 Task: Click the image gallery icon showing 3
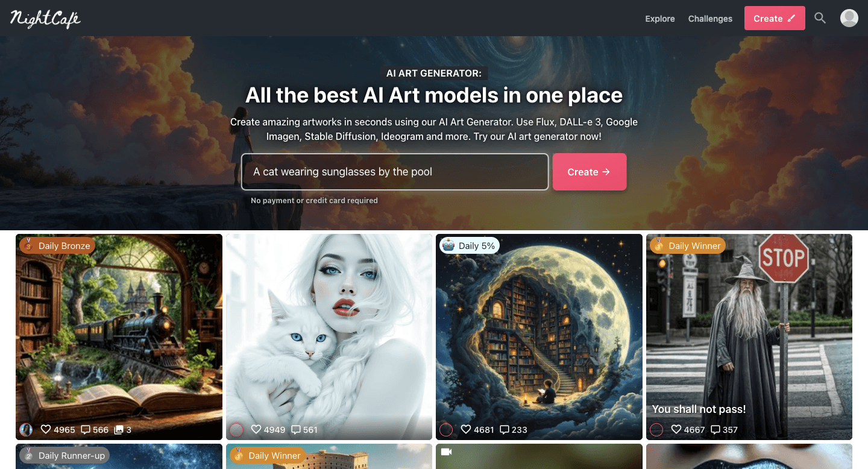coord(119,430)
